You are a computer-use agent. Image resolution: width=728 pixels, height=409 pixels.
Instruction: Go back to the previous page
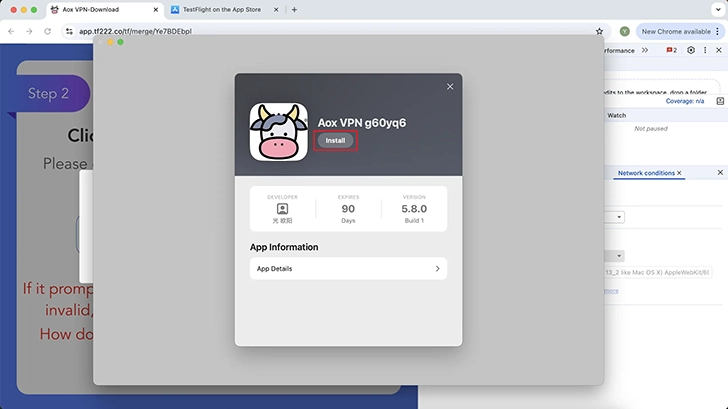coord(10,31)
